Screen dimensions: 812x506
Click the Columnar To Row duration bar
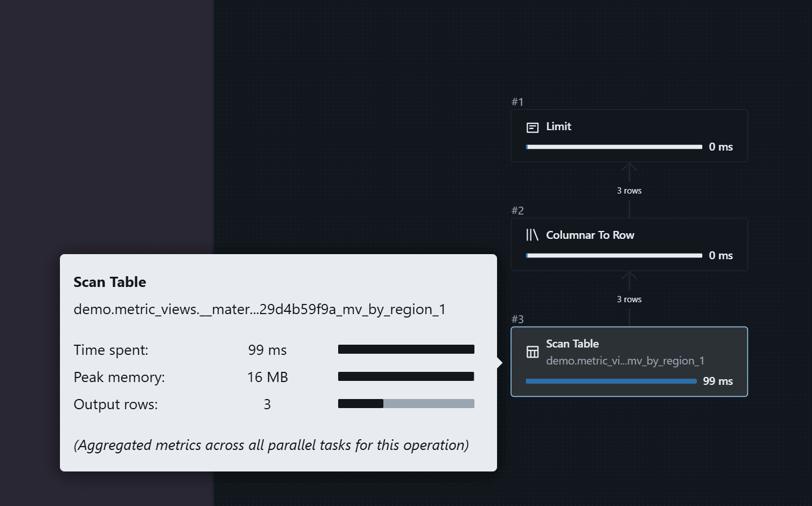point(614,256)
